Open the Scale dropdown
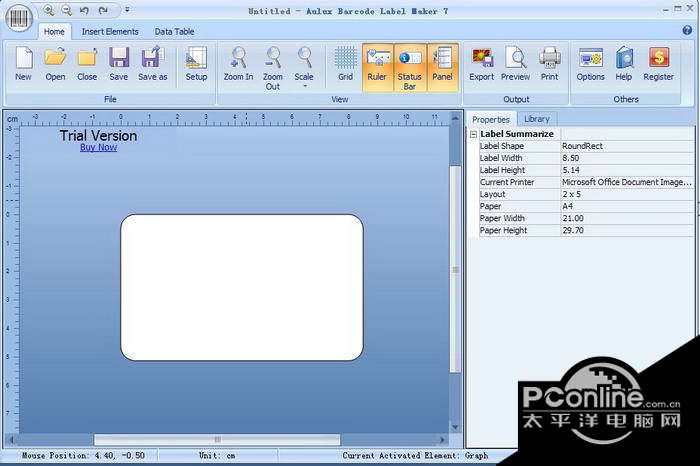The image size is (700, 466). pyautogui.click(x=304, y=68)
